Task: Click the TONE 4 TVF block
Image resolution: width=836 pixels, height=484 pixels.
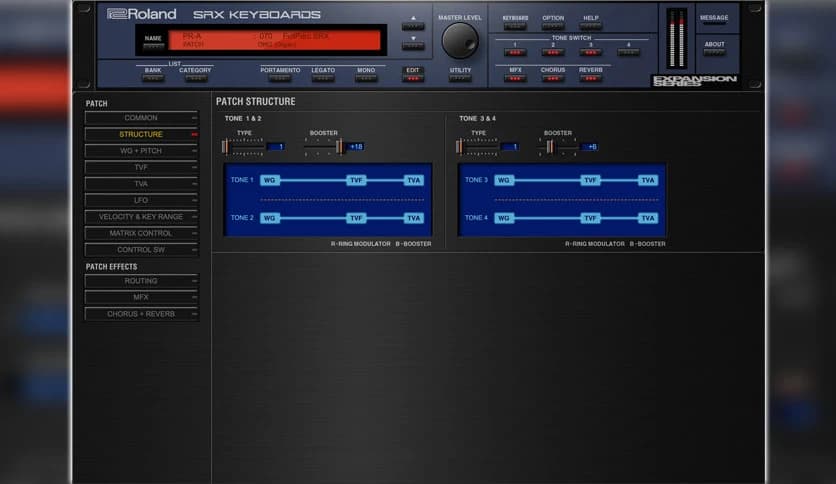Action: (x=590, y=218)
